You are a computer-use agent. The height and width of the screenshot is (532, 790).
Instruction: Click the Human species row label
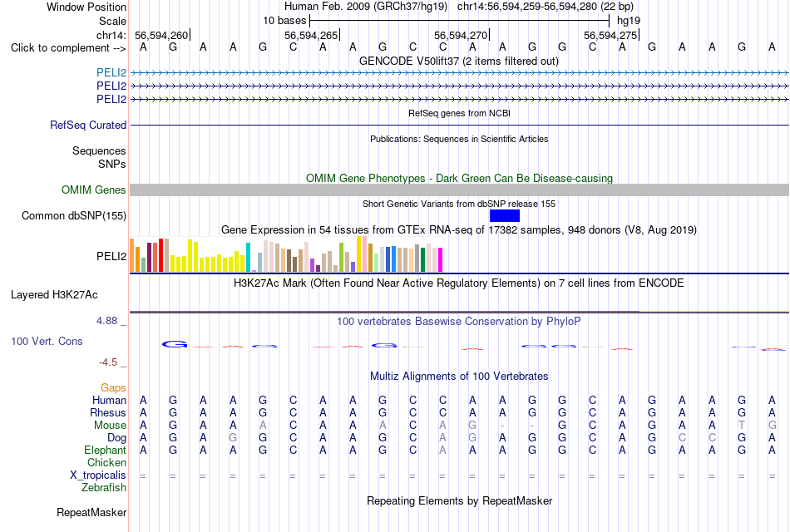(x=109, y=400)
